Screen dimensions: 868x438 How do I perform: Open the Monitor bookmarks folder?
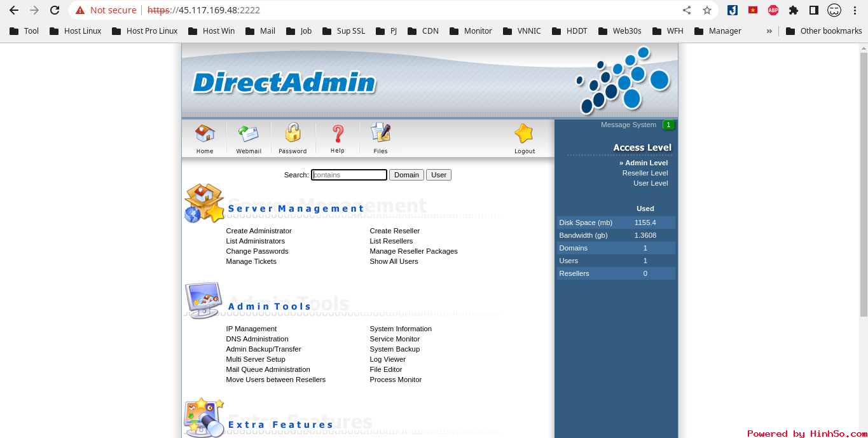coord(471,31)
